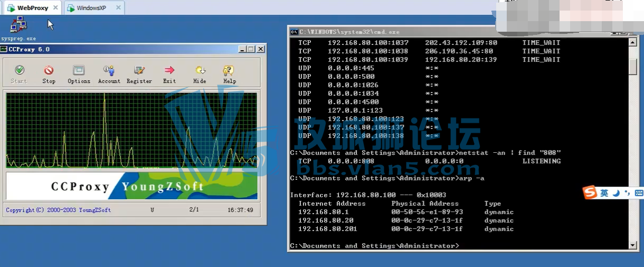Maximize the CCProxy window
644x267 pixels.
[251, 49]
